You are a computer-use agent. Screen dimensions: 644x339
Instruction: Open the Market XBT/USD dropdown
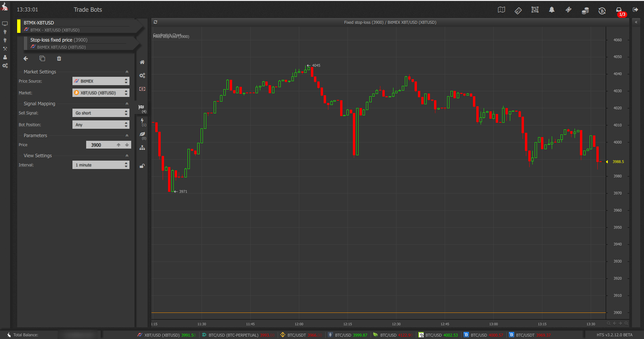pyautogui.click(x=101, y=93)
